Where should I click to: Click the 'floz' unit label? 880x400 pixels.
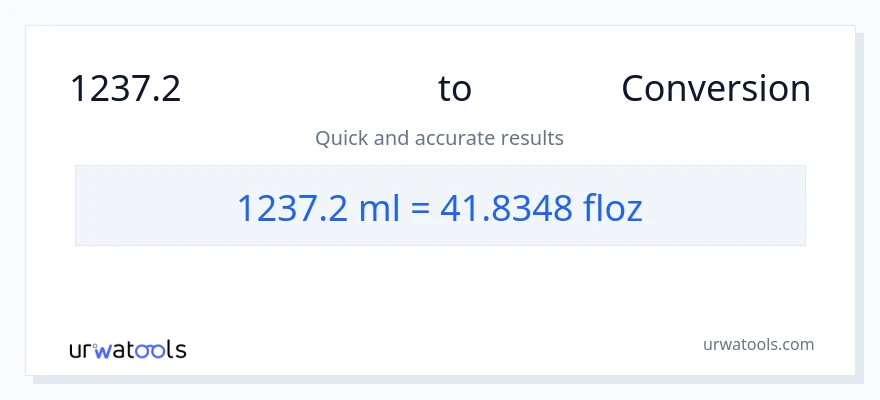pos(612,207)
